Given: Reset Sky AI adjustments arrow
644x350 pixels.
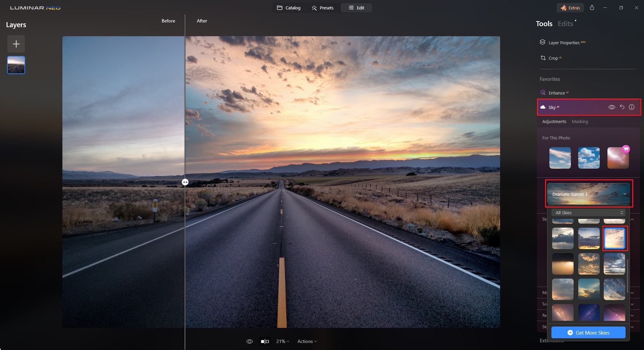Looking at the screenshot, I should point(622,107).
